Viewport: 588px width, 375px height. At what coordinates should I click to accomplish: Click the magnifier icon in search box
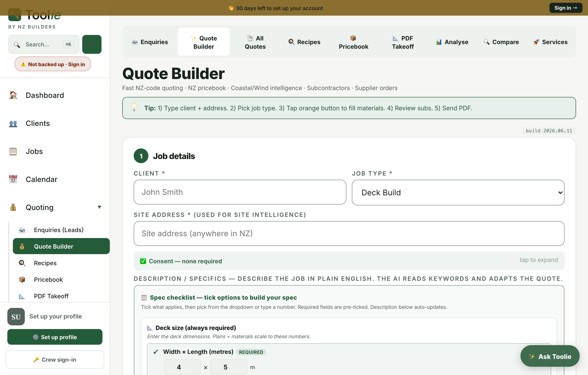tap(17, 45)
